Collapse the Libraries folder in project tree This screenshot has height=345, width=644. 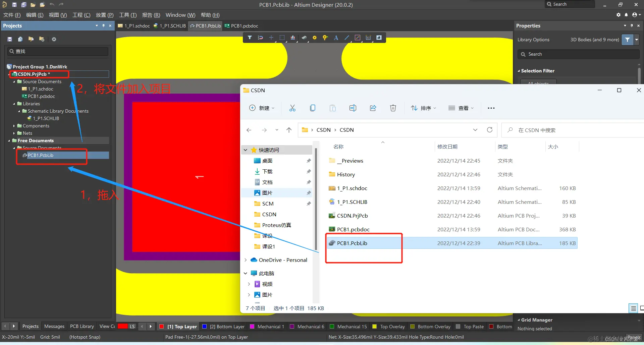click(14, 104)
